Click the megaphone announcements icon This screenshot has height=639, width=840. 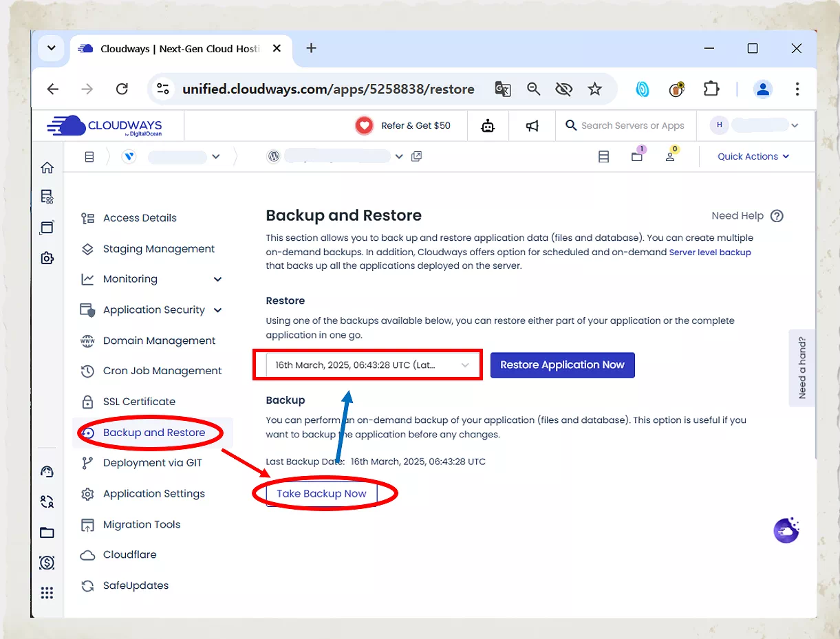(532, 126)
